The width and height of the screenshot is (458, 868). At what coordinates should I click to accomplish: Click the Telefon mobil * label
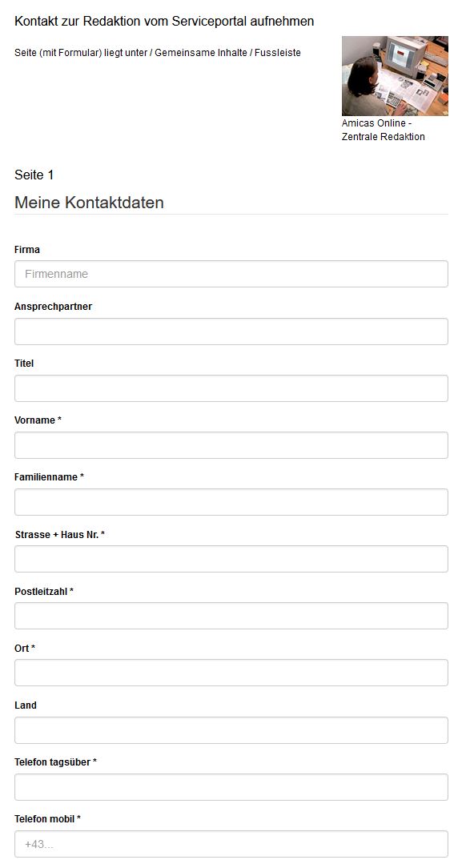[x=47, y=818]
